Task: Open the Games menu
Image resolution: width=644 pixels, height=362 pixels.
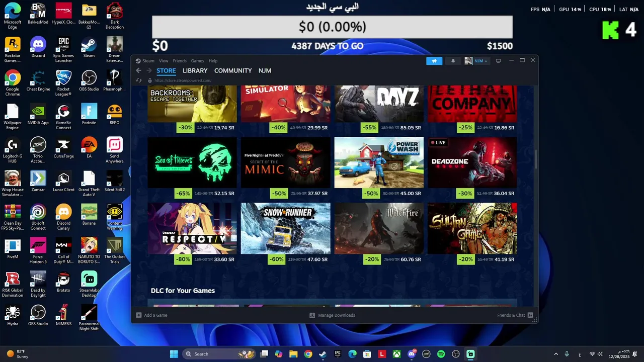Action: 198,61
